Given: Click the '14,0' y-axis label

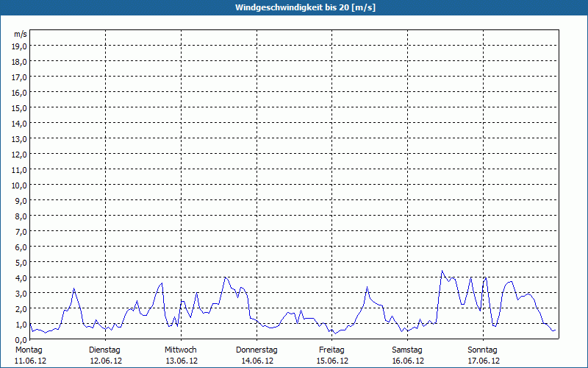Looking at the screenshot, I should 20,124.
